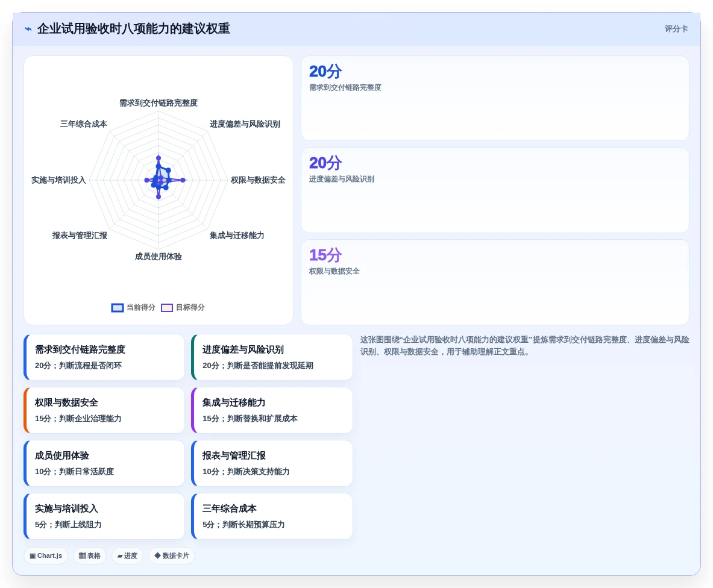Image resolution: width=713 pixels, height=588 pixels.
Task: Click the 15分 score card value
Action: 325,255
